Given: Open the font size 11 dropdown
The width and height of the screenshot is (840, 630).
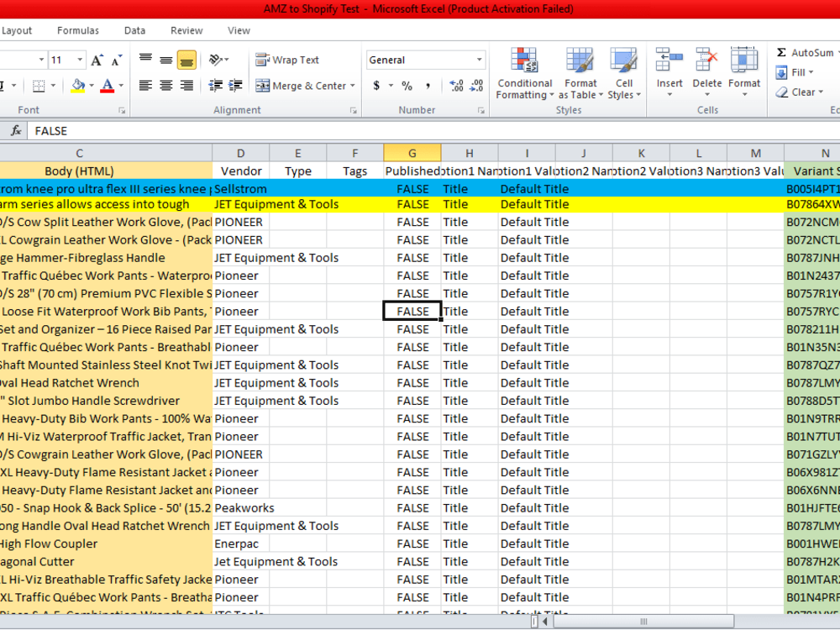Looking at the screenshot, I should click(80, 60).
